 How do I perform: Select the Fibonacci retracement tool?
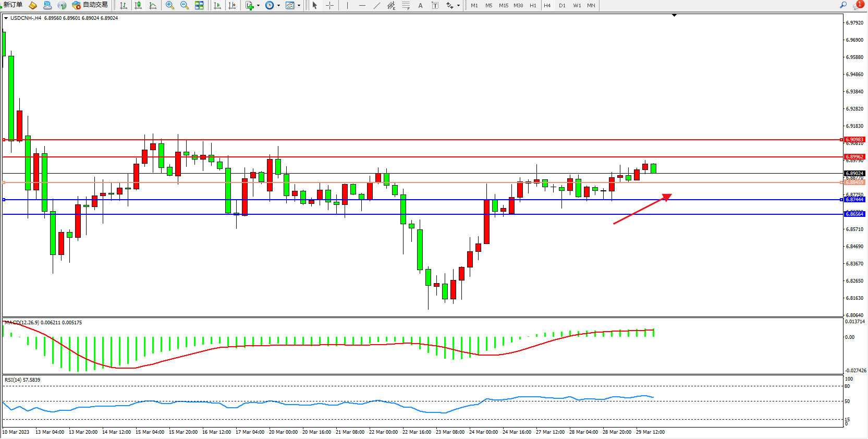[x=406, y=5]
